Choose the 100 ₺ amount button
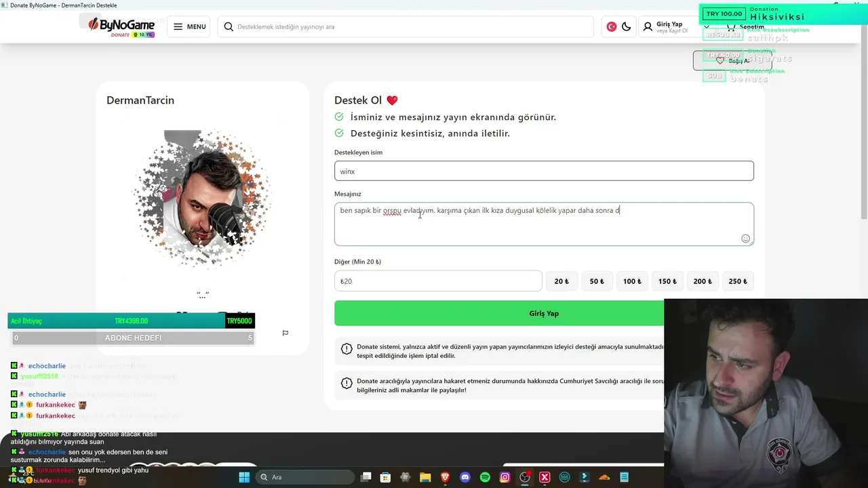This screenshot has height=488, width=868. click(633, 281)
